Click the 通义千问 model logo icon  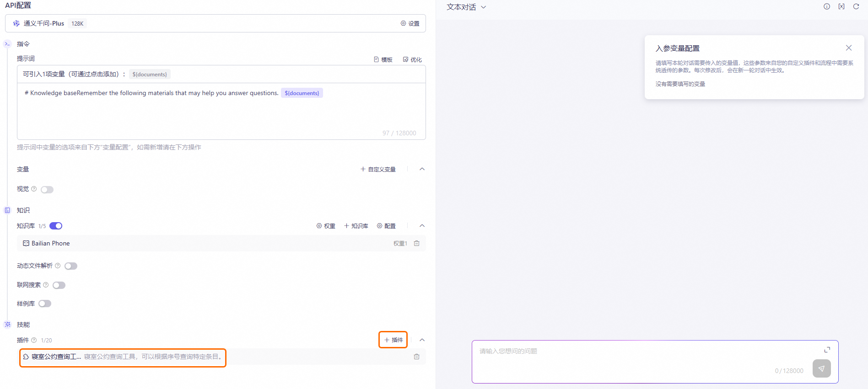point(16,23)
